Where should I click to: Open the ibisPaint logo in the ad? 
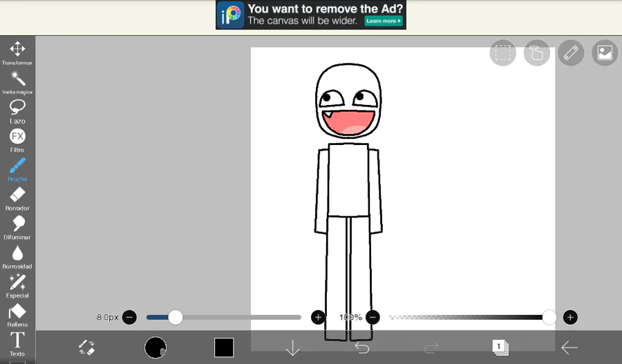pyautogui.click(x=230, y=15)
